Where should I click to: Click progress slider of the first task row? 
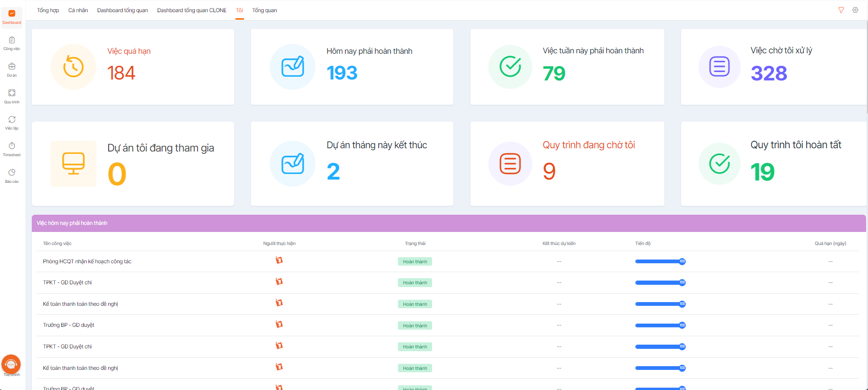pos(660,261)
